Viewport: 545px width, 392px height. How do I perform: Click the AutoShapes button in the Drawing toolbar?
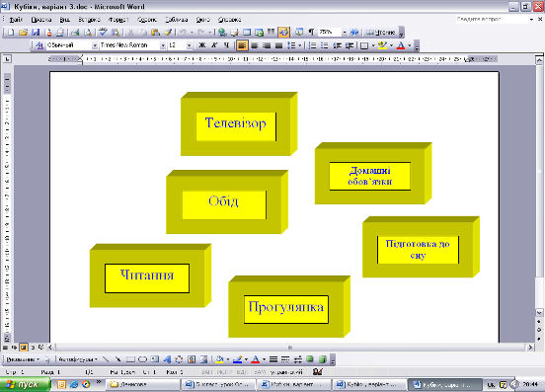click(x=78, y=359)
